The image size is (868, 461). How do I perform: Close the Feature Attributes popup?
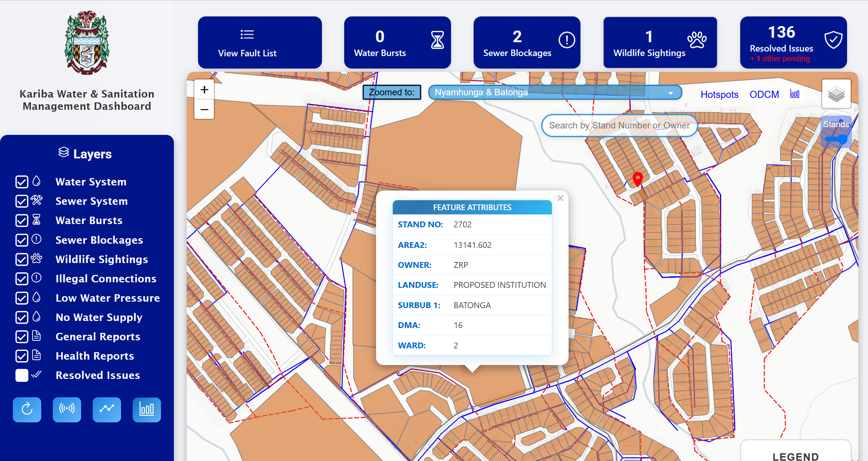(560, 198)
